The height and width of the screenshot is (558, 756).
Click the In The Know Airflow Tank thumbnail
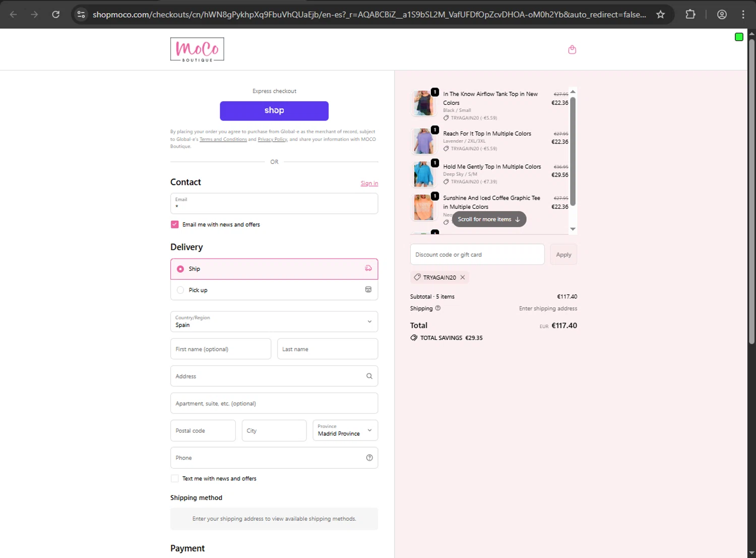click(x=423, y=103)
